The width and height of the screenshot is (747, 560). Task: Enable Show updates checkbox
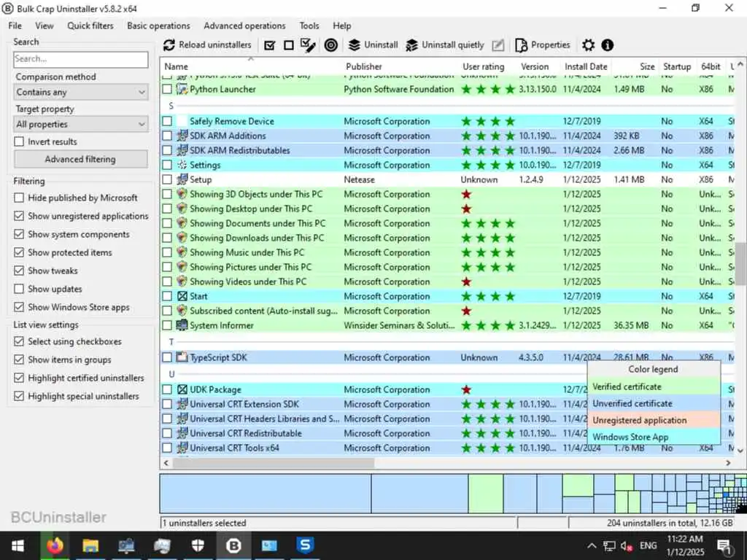(19, 289)
